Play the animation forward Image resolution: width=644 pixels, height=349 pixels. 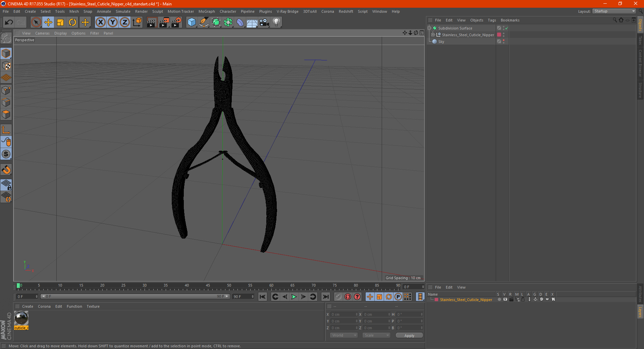point(294,297)
